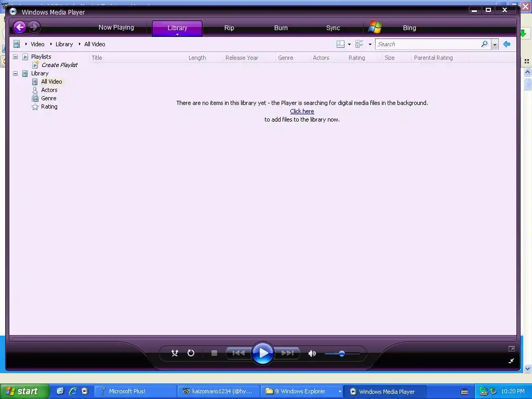The image size is (532, 399).
Task: Click the large Play button
Action: 263,353
